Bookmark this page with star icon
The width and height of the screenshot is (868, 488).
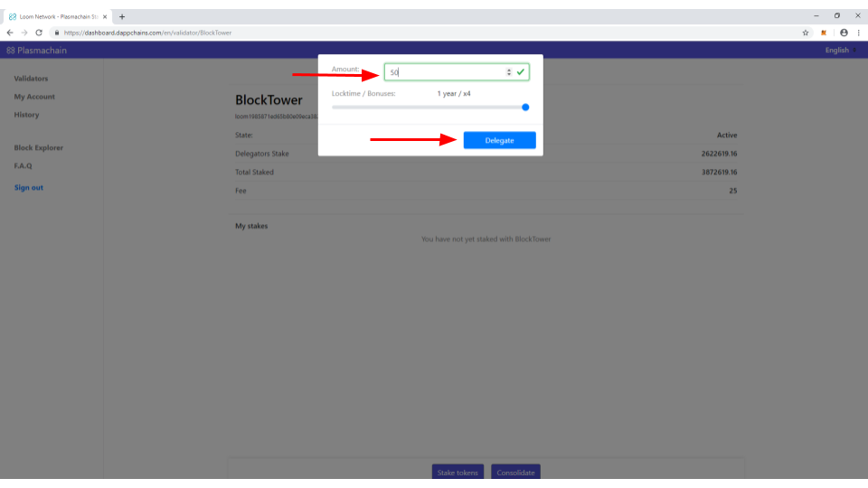tap(806, 33)
